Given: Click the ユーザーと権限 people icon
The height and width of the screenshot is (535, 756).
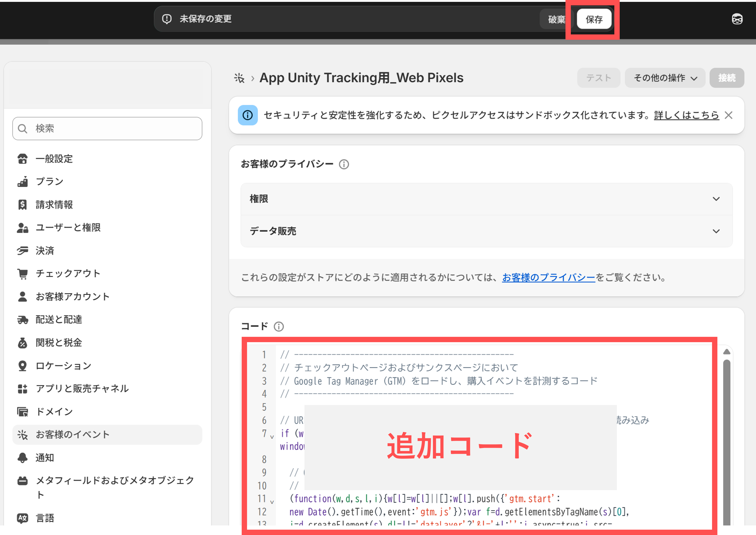Looking at the screenshot, I should [x=22, y=228].
